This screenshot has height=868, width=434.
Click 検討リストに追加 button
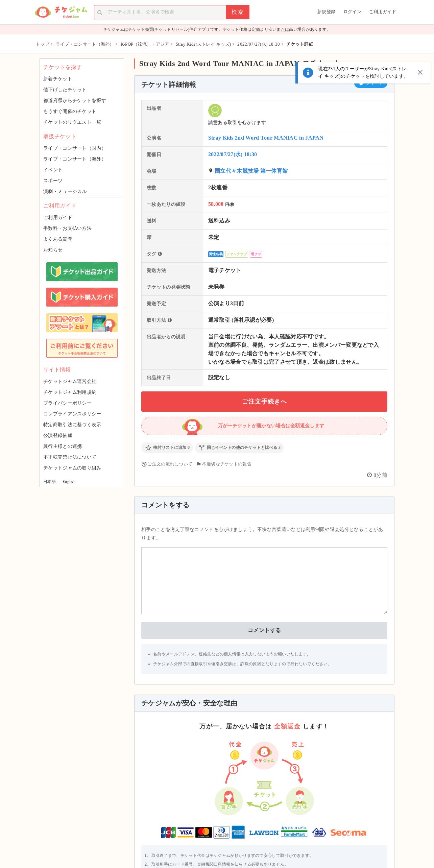coord(167,448)
